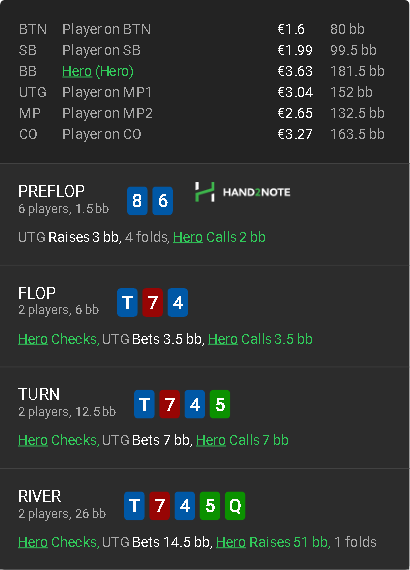Click the red 7 flop card

pyautogui.click(x=152, y=302)
